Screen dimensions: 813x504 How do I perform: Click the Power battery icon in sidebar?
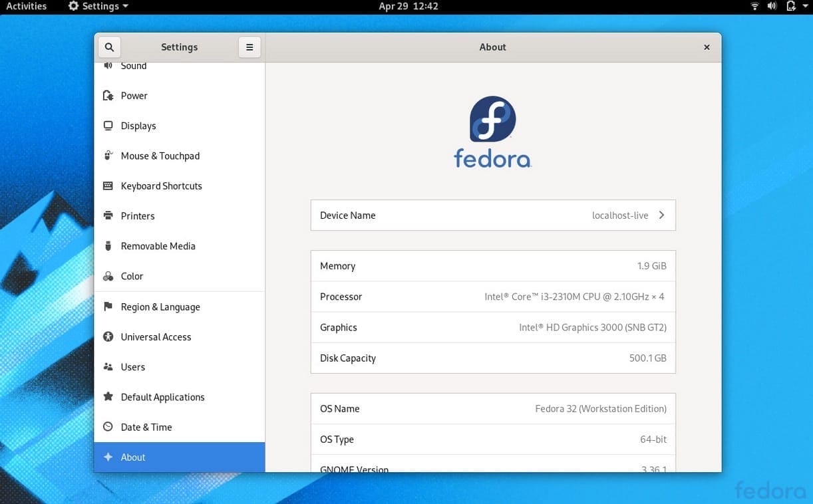(108, 96)
